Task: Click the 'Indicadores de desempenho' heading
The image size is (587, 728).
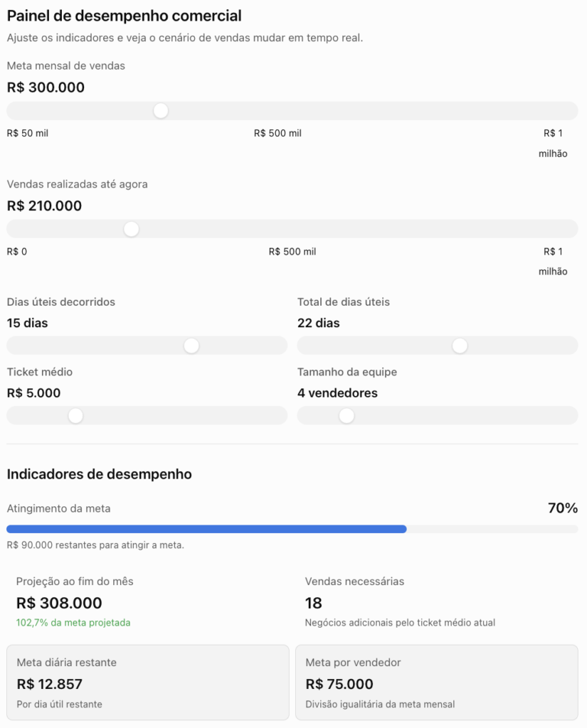Action: click(x=99, y=474)
